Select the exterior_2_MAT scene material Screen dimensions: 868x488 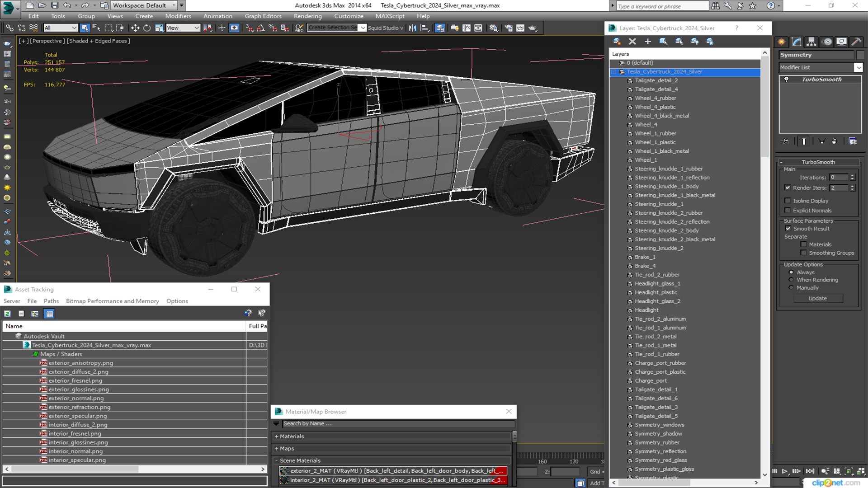(x=393, y=471)
